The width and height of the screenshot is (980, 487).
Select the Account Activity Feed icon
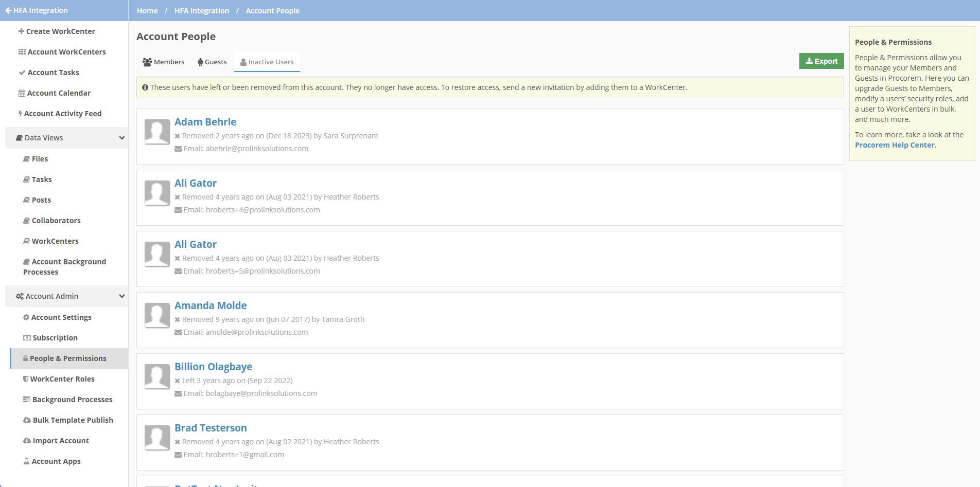coord(21,114)
